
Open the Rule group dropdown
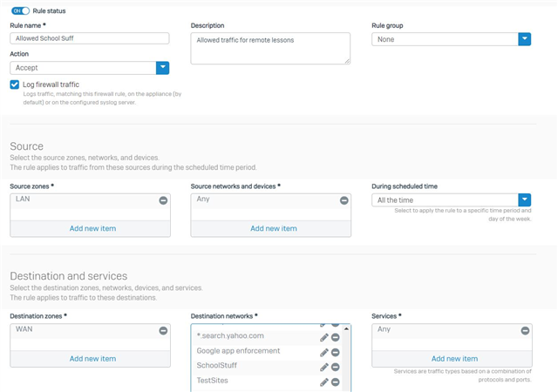coord(452,39)
